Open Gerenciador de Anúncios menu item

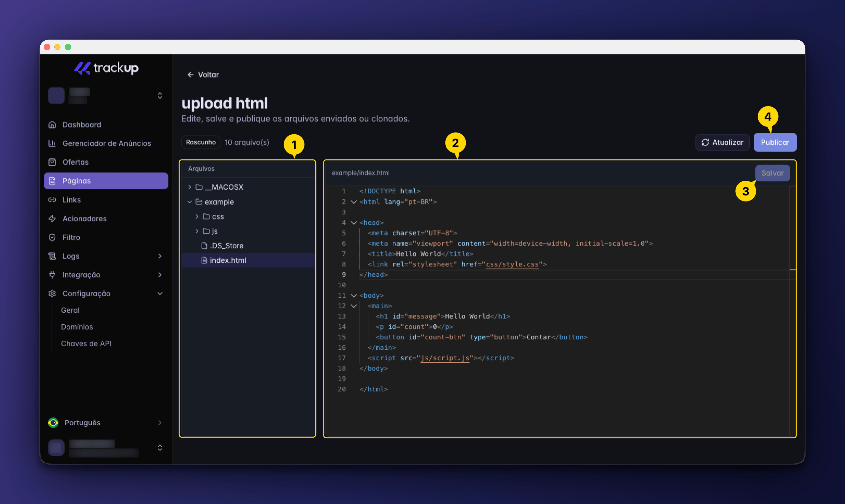pos(106,143)
